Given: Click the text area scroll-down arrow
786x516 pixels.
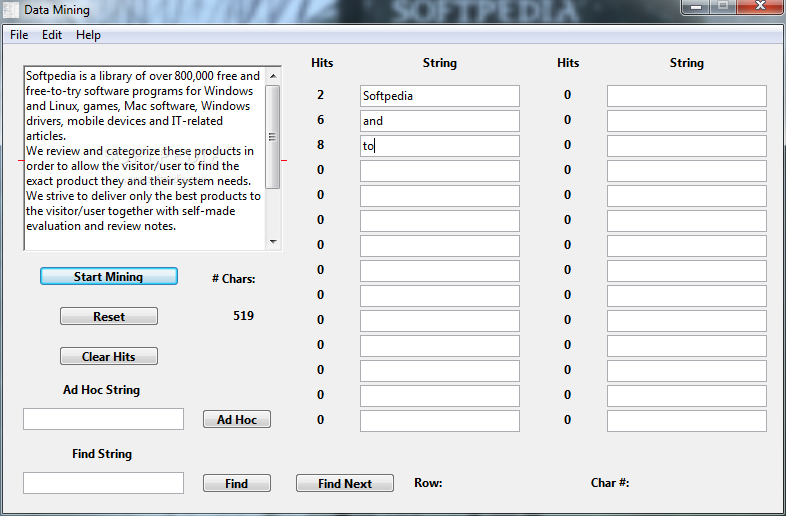Looking at the screenshot, I should [273, 242].
